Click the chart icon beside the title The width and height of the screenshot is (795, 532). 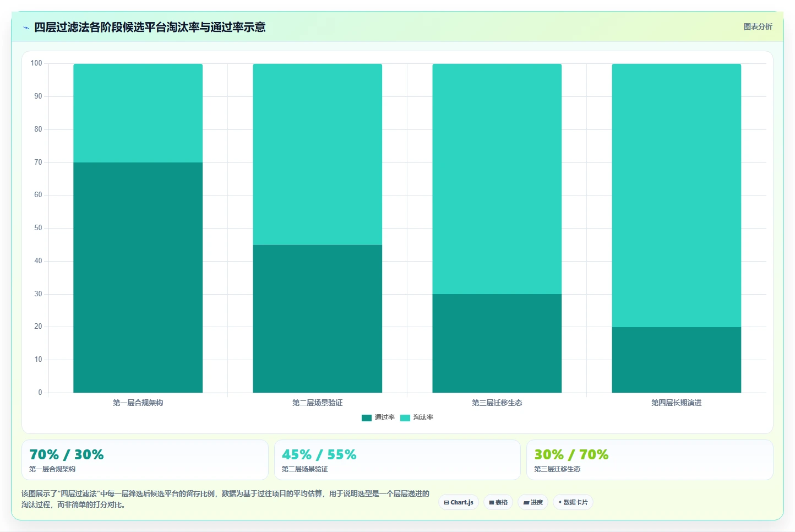(x=26, y=28)
